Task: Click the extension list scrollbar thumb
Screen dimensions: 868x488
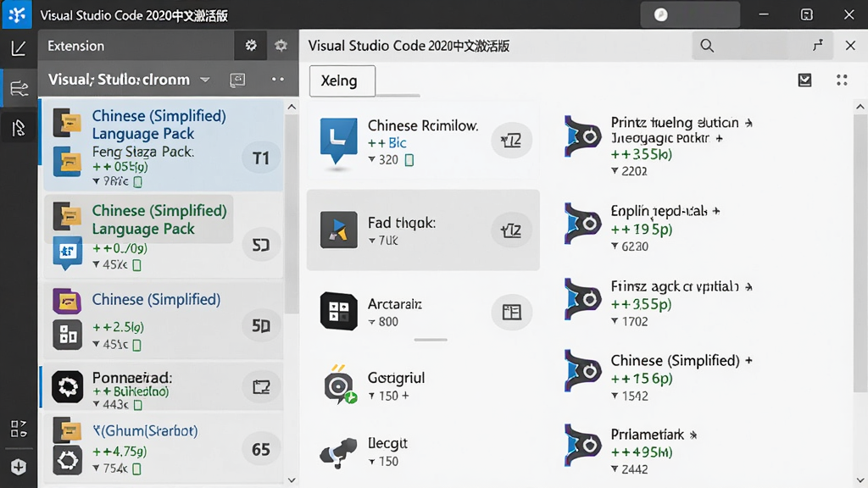Action: (x=292, y=215)
